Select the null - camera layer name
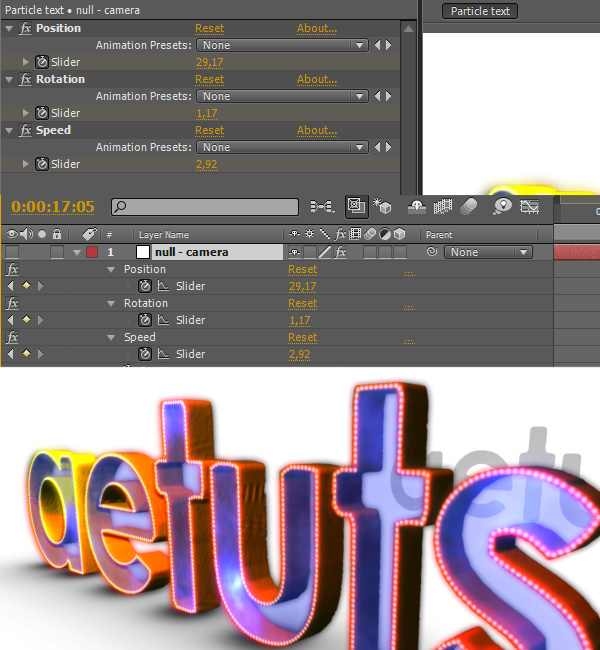600x650 pixels. pyautogui.click(x=217, y=252)
